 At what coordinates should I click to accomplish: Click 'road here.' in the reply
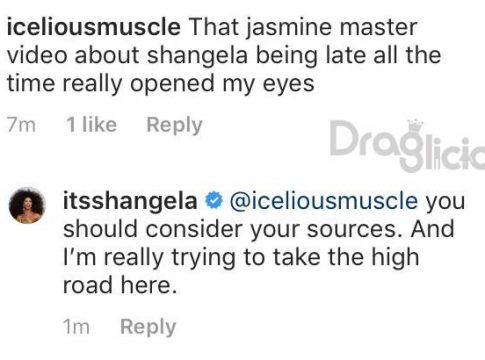tap(120, 286)
